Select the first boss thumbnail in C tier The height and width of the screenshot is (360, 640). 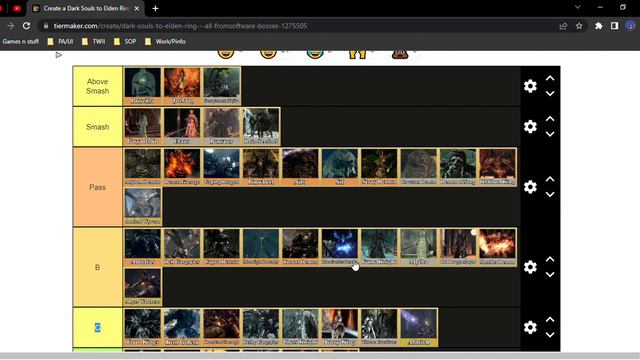click(x=142, y=327)
